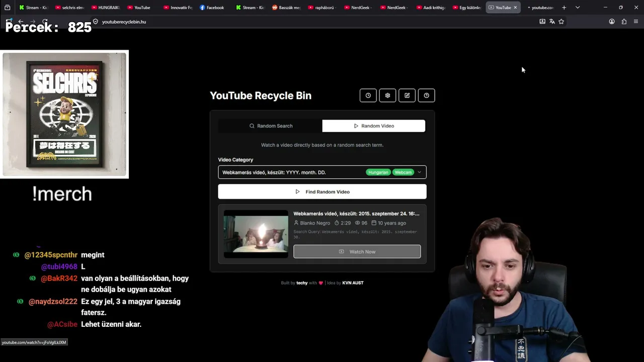Click the candle video thumbnail
This screenshot has width=644, height=362.
(x=256, y=234)
